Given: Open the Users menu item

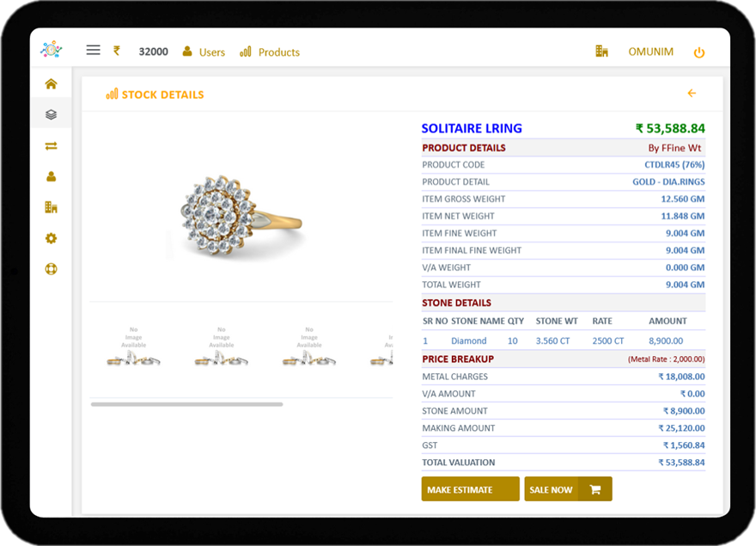Looking at the screenshot, I should [x=204, y=52].
